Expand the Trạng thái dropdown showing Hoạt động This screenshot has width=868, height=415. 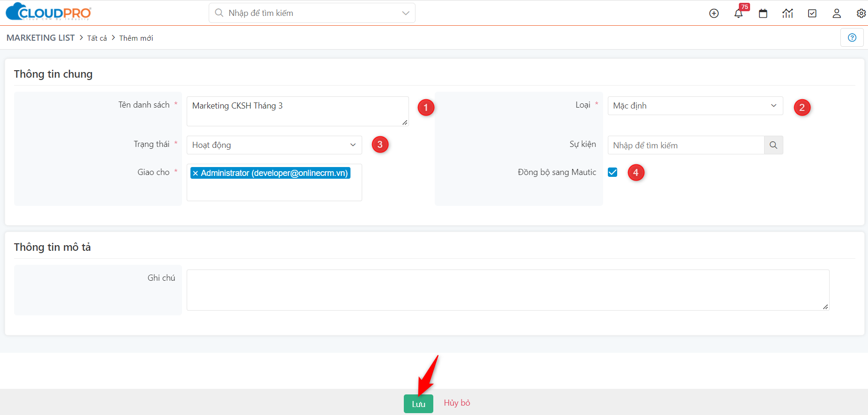(x=274, y=145)
